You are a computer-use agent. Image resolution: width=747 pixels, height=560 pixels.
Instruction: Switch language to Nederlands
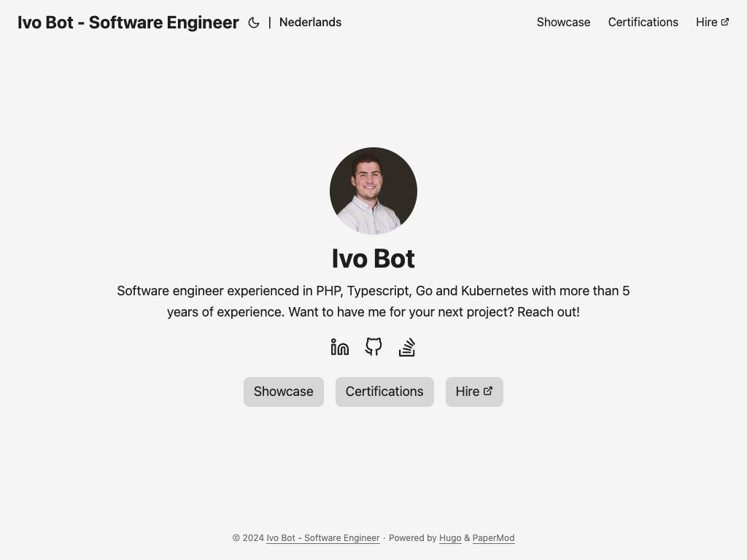click(310, 23)
